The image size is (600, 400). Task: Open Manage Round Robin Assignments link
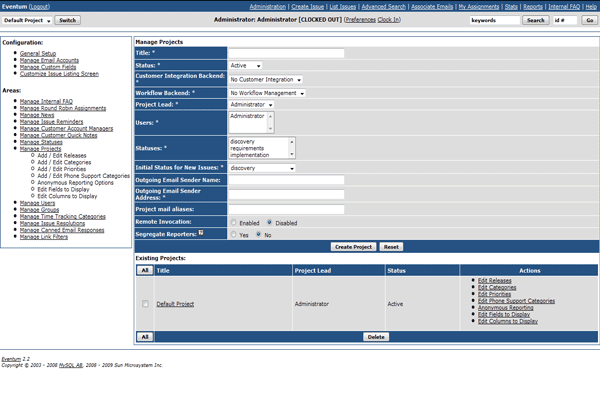coord(63,108)
